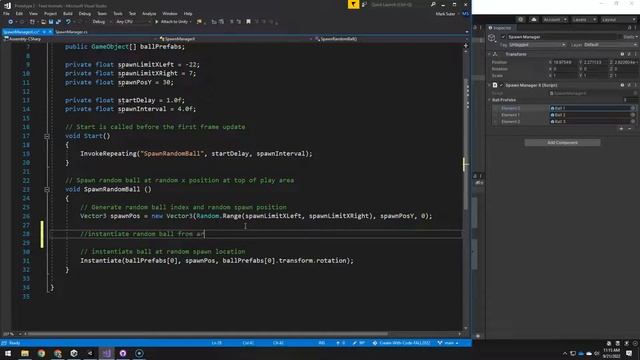
Task: Open the Window menu
Action: point(170,13)
